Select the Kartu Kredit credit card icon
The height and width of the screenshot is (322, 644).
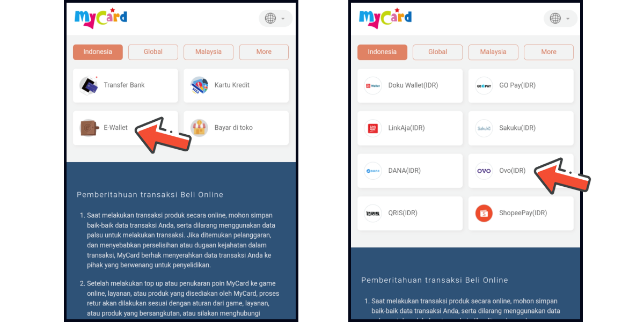point(199,85)
